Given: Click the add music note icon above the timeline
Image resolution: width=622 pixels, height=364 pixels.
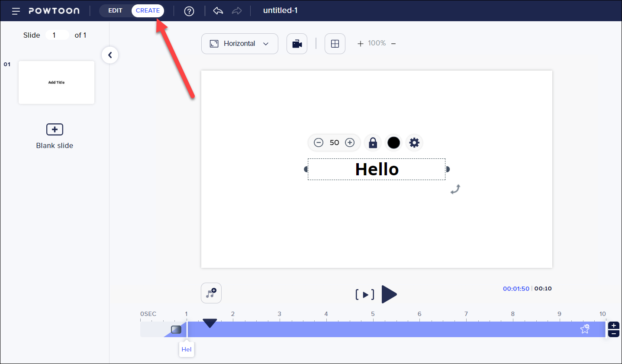Looking at the screenshot, I should click(211, 293).
